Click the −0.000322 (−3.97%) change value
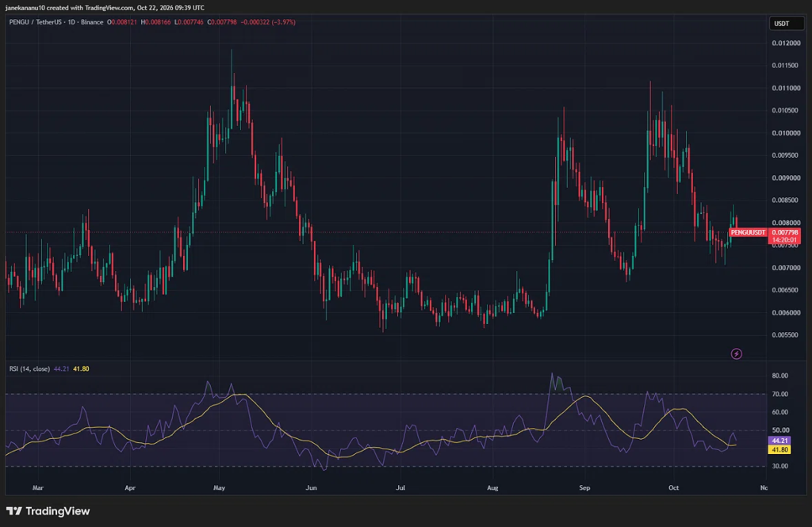 pos(268,22)
